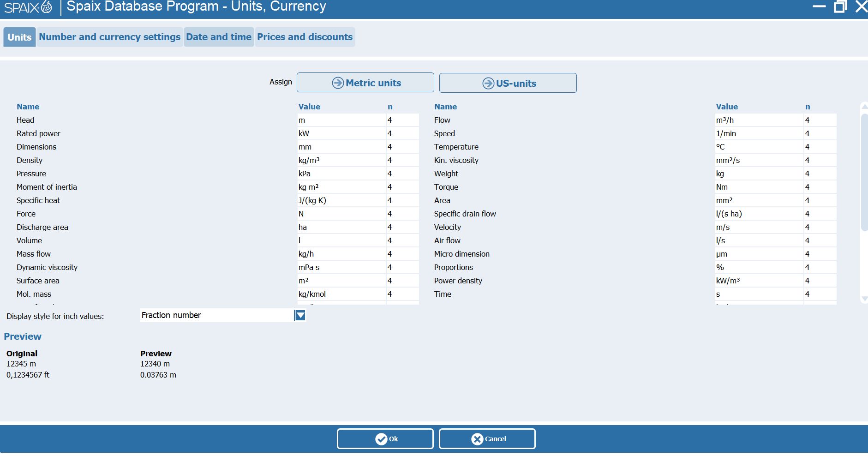Open inch display style dropdown arrow
The image size is (868, 456).
[300, 315]
